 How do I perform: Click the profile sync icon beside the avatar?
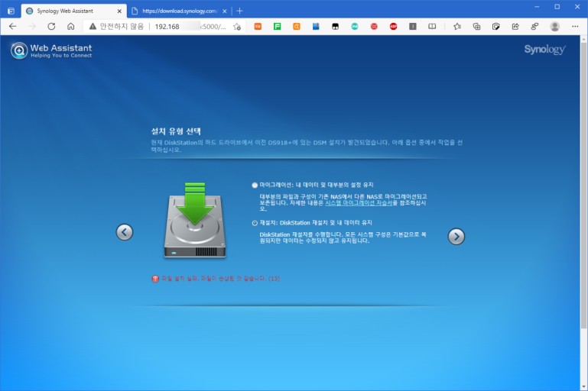[x=534, y=26]
